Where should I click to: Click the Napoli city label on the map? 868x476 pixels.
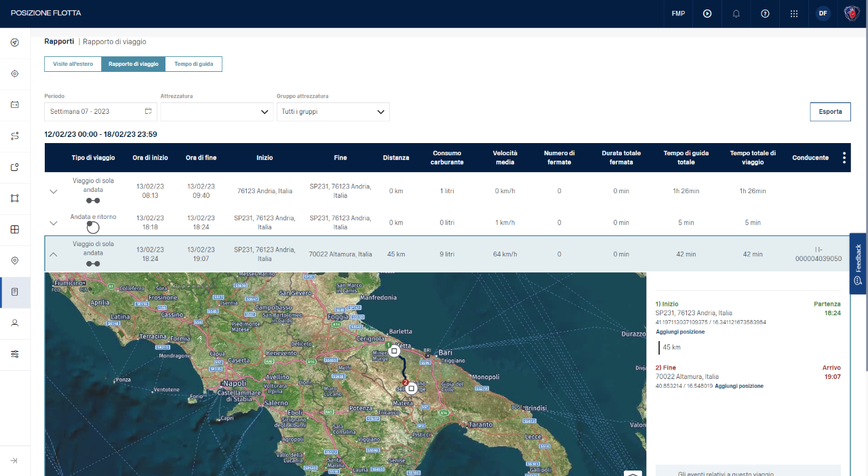pos(235,384)
